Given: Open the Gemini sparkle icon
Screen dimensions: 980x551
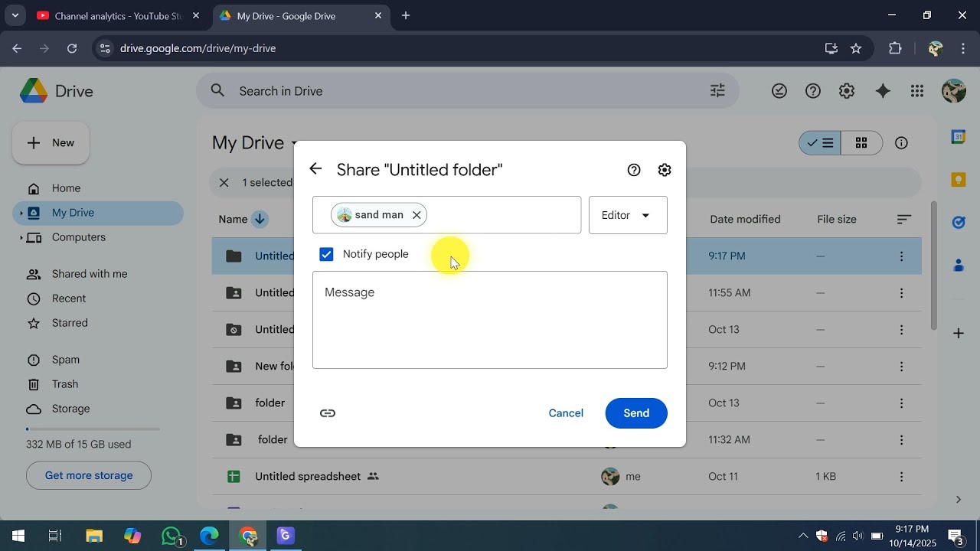Looking at the screenshot, I should coord(883,91).
